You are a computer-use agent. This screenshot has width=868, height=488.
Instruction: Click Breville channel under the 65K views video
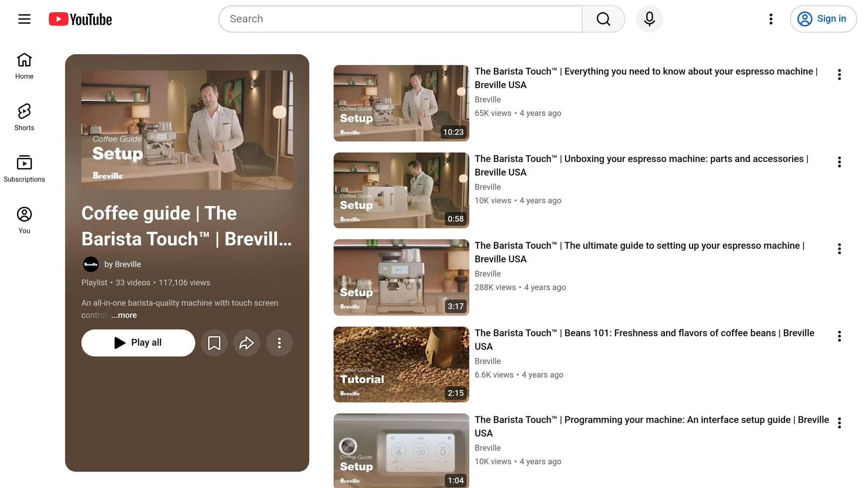tap(487, 100)
